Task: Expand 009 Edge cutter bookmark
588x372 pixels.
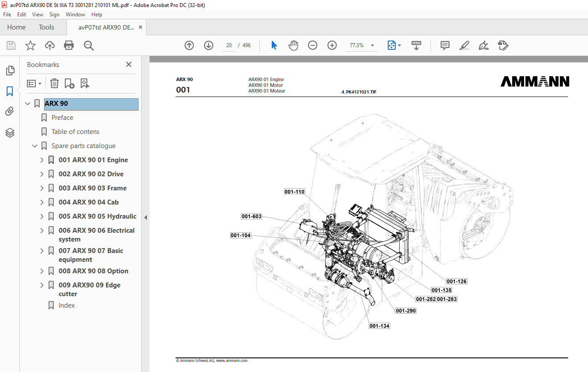Action: [42, 285]
